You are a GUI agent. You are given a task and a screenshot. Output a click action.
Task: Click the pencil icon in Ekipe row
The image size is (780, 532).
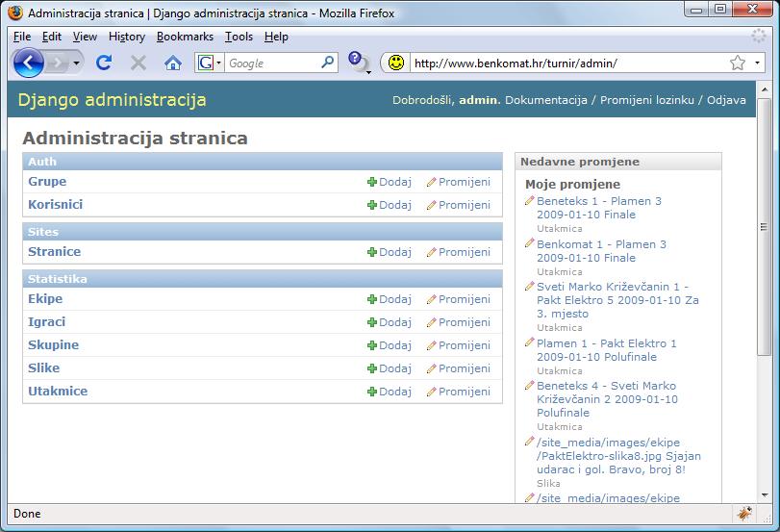point(431,299)
